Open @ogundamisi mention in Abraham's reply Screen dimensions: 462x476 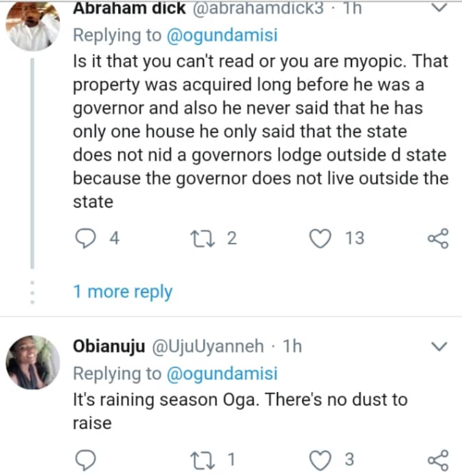222,35
